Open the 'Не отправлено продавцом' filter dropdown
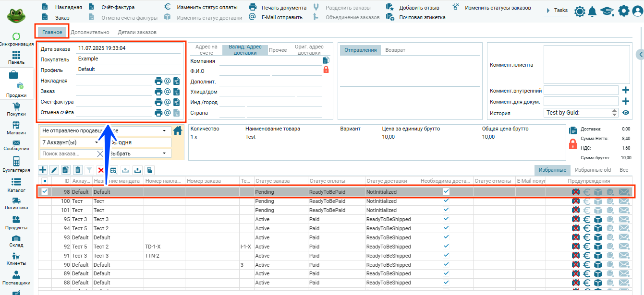This screenshot has height=295, width=644. pos(164,130)
